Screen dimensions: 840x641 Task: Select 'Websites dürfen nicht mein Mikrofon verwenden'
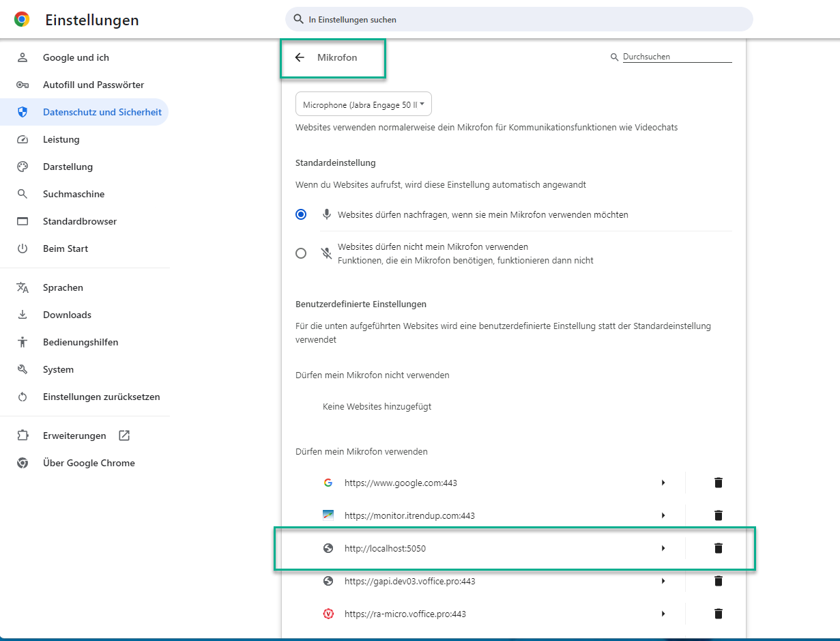point(301,253)
